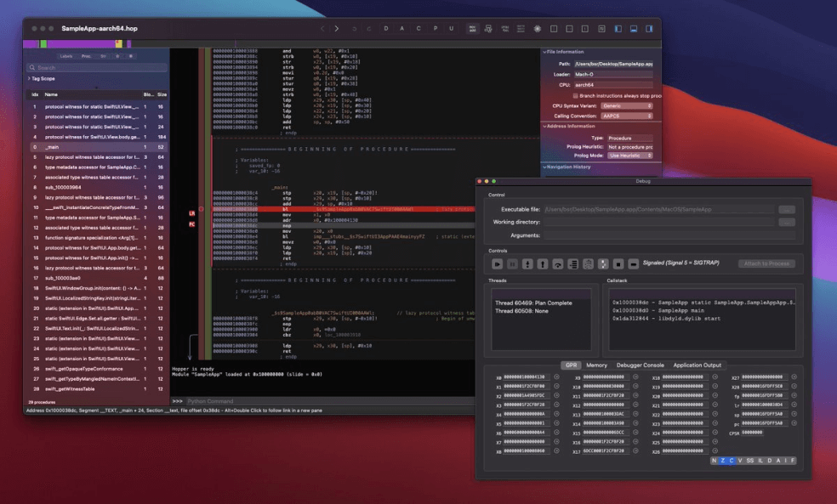Click debug control icon right of step over
The image size is (837, 504).
[x=572, y=264]
